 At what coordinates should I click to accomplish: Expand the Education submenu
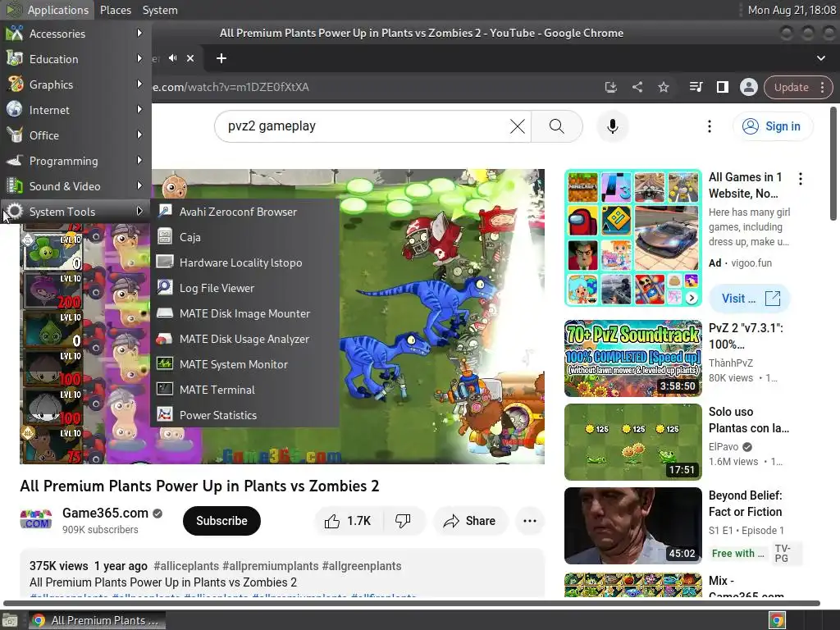click(x=75, y=59)
